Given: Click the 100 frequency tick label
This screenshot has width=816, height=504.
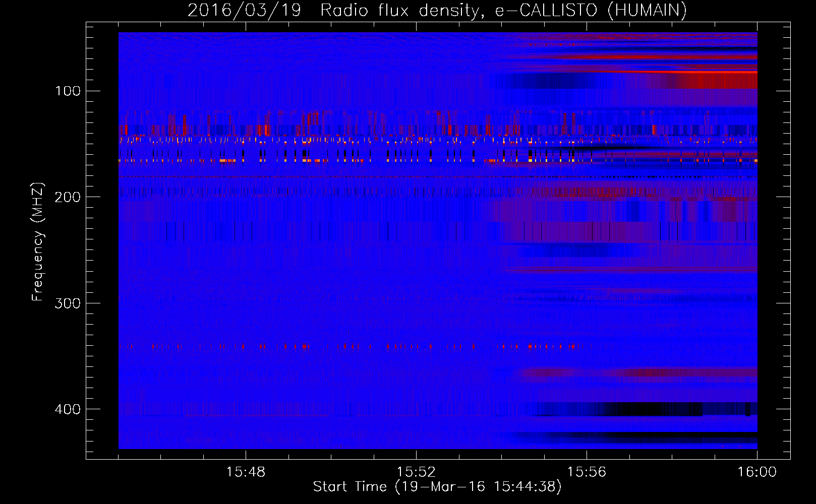Looking at the screenshot, I should coord(68,91).
